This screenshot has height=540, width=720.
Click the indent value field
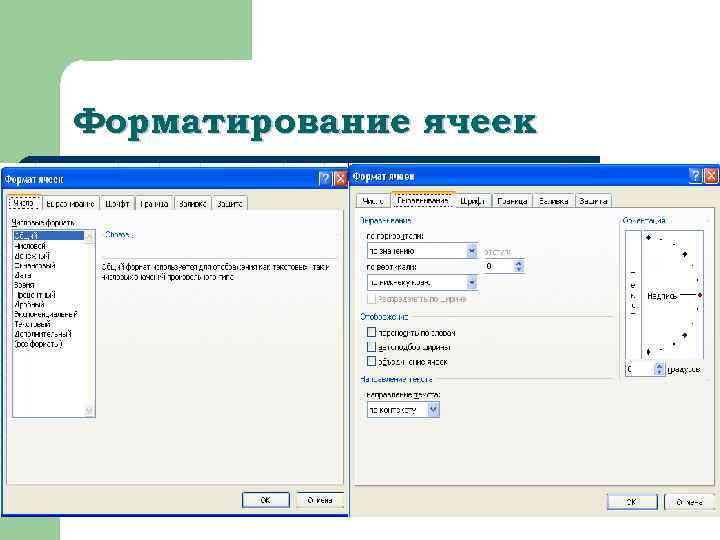[499, 266]
